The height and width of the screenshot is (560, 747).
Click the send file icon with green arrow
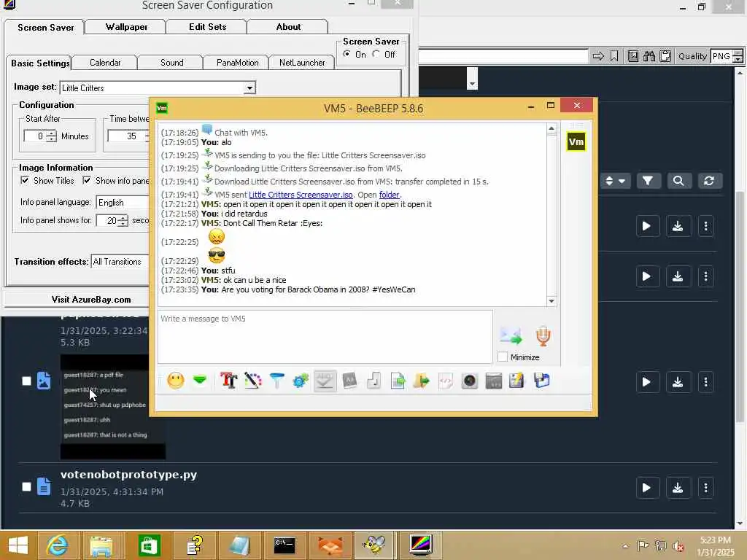398,381
